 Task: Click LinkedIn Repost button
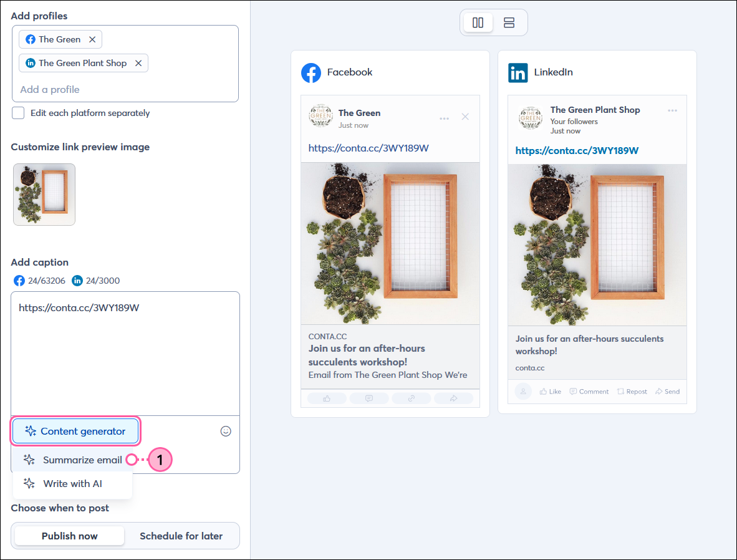click(x=632, y=392)
